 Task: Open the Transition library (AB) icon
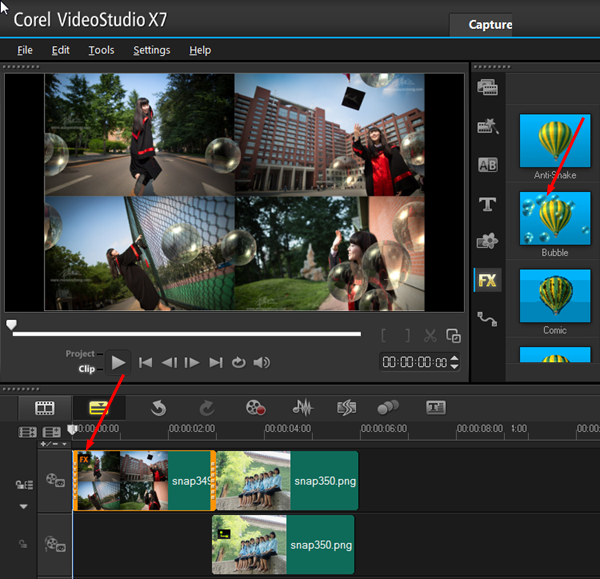tap(488, 165)
